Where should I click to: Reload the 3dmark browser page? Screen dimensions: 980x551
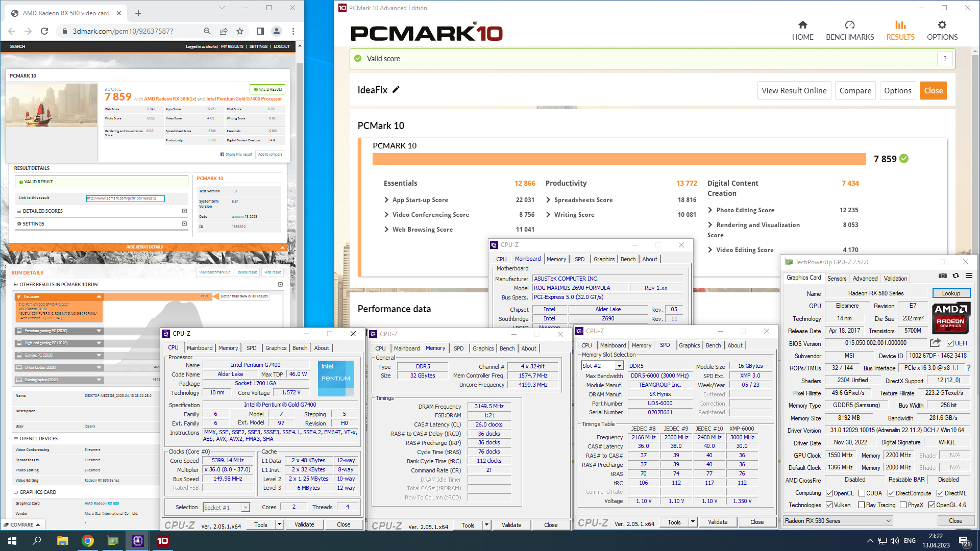click(44, 31)
